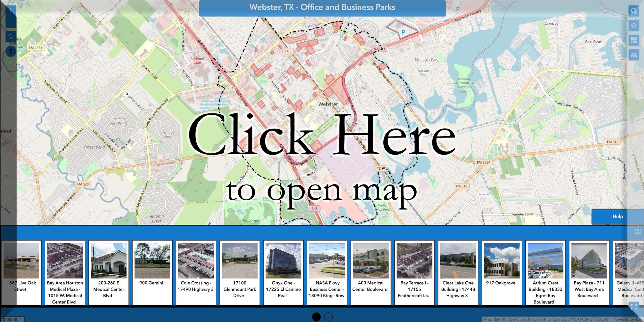This screenshot has width=644, height=322.
Task: Open the basemap gallery
Action: (x=634, y=40)
